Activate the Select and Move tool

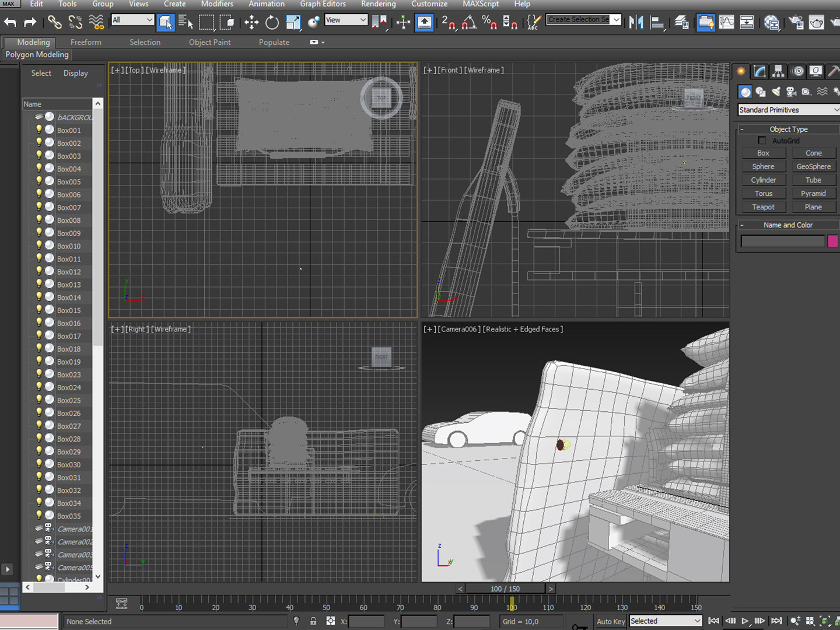click(x=251, y=23)
